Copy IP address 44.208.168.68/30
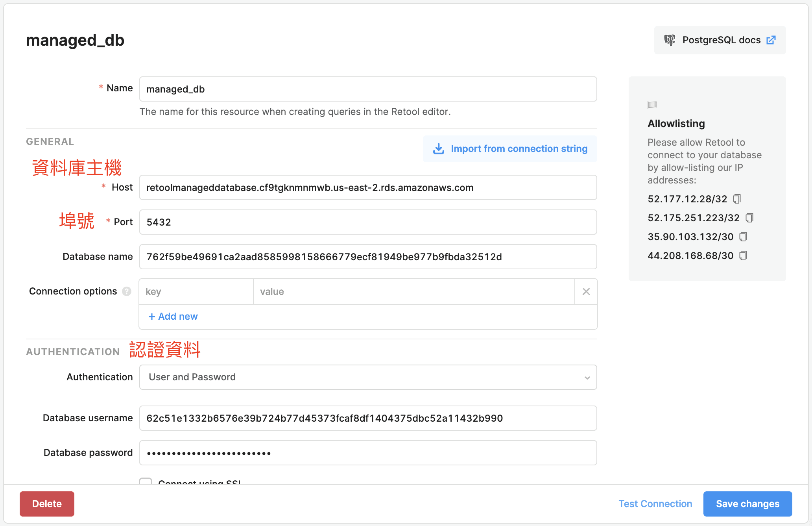 point(743,256)
